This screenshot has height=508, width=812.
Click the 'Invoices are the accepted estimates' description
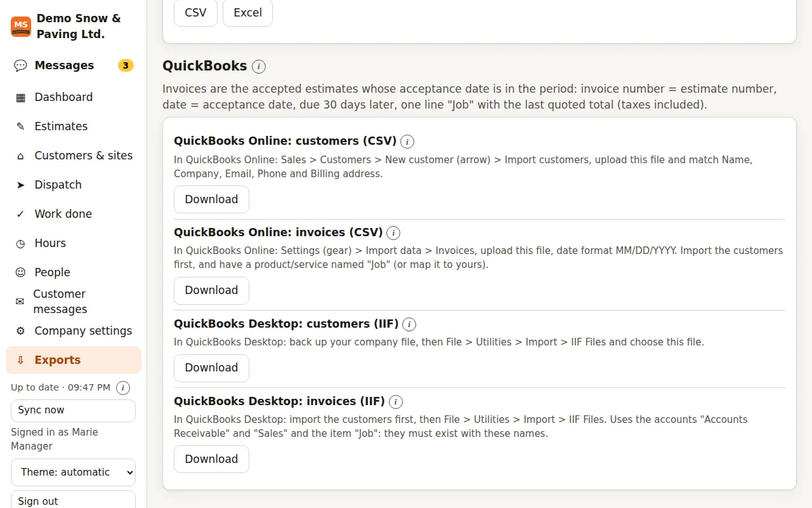(x=469, y=97)
